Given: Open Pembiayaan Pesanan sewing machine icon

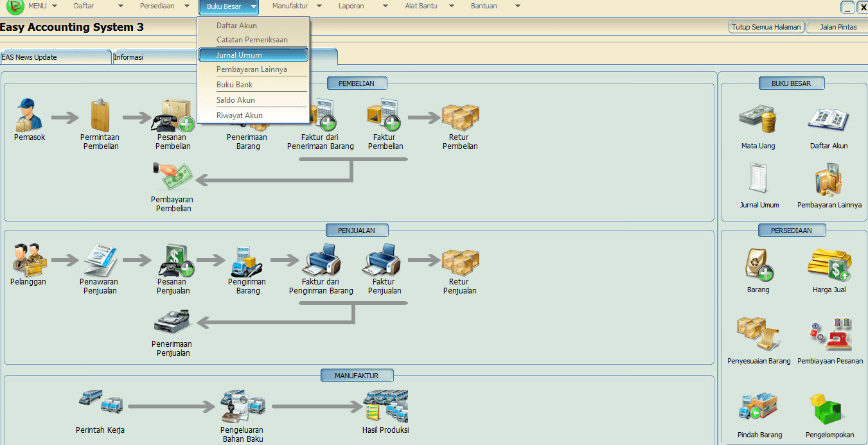Looking at the screenshot, I should click(x=830, y=334).
